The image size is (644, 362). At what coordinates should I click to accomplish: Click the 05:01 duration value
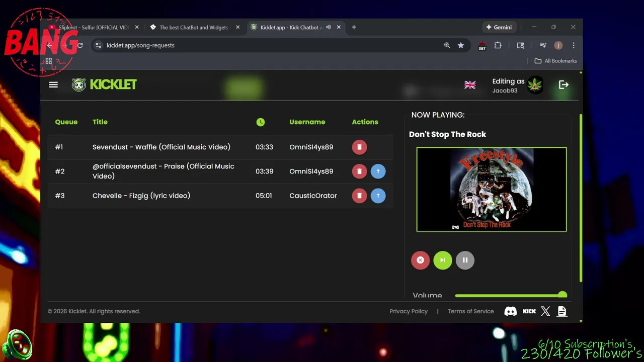tap(264, 196)
